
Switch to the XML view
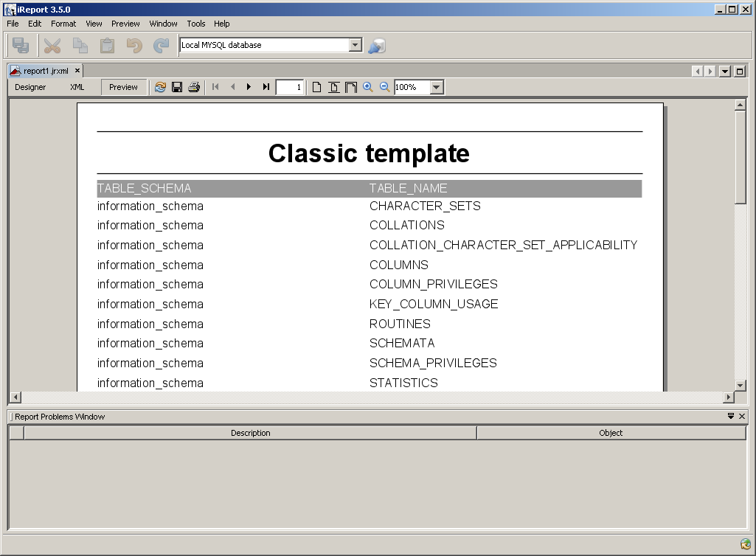77,87
